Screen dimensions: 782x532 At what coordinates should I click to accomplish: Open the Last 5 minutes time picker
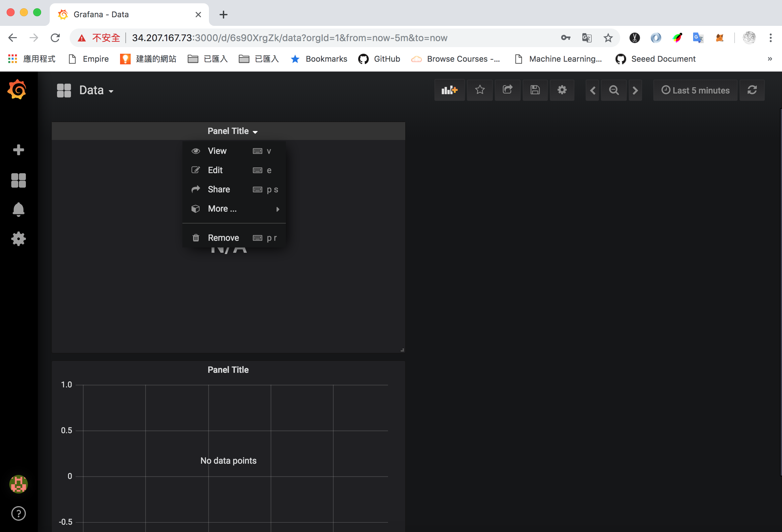[x=695, y=90]
